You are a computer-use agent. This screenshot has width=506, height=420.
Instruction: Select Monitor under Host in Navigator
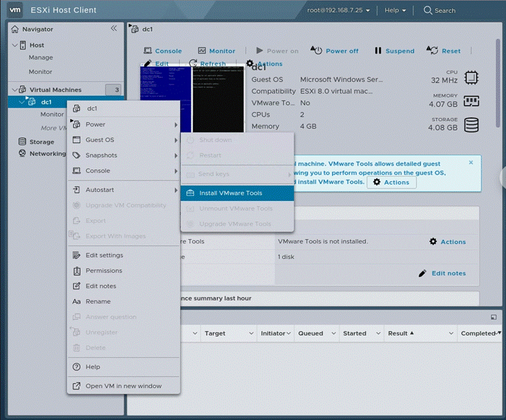pos(40,71)
